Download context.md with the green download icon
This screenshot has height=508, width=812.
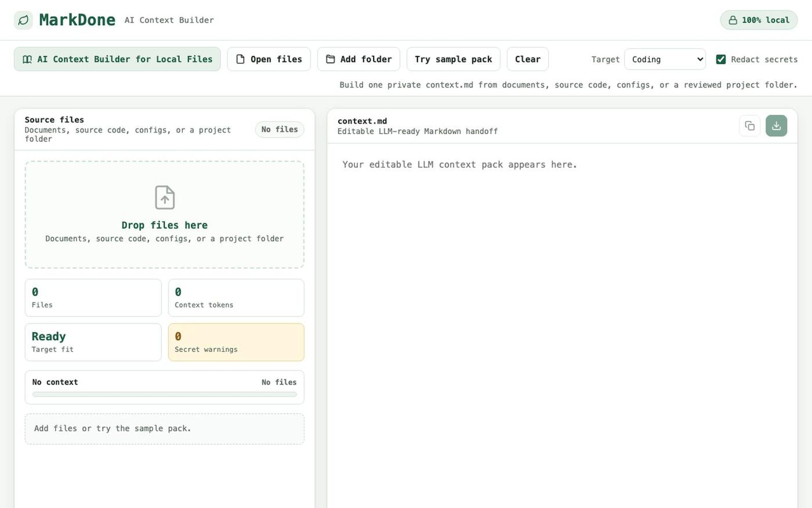click(776, 126)
